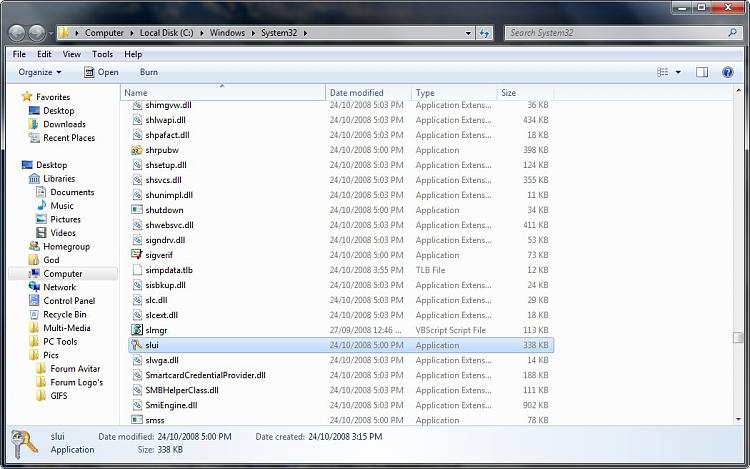Click the Control Panel icon

[x=34, y=301]
